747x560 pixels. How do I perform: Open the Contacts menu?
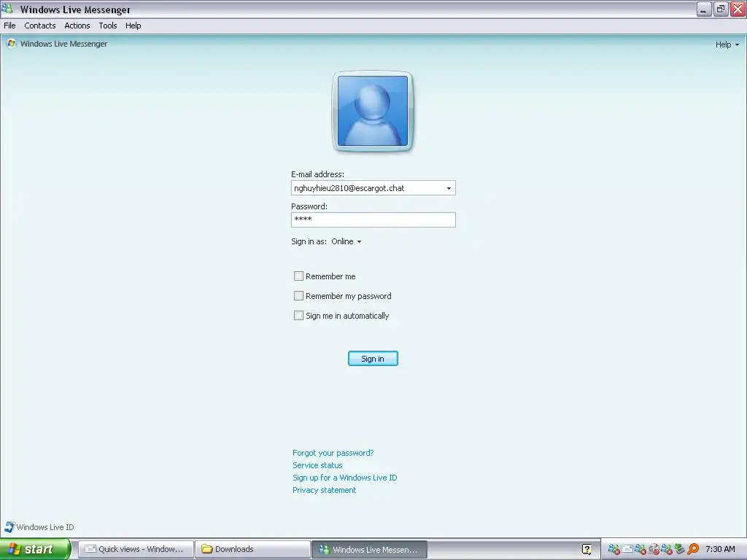pos(40,26)
